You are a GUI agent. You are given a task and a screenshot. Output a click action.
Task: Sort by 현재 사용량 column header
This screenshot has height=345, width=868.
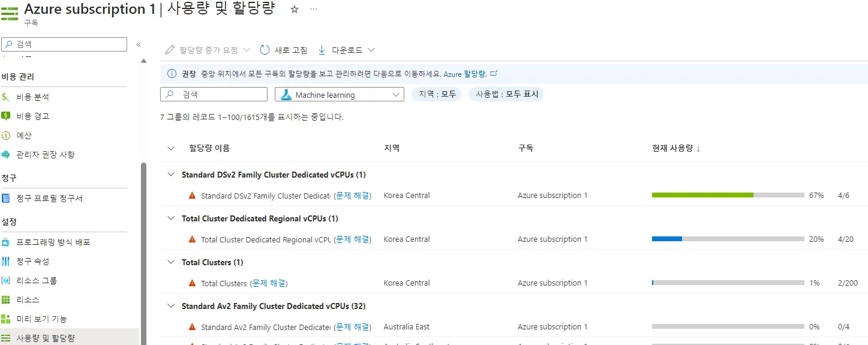pyautogui.click(x=676, y=148)
